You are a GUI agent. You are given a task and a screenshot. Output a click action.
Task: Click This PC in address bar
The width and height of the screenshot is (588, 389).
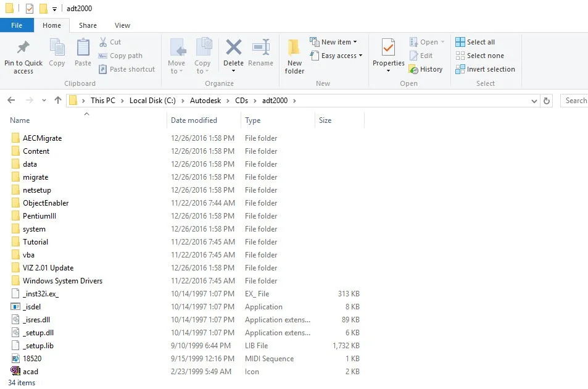(103, 101)
